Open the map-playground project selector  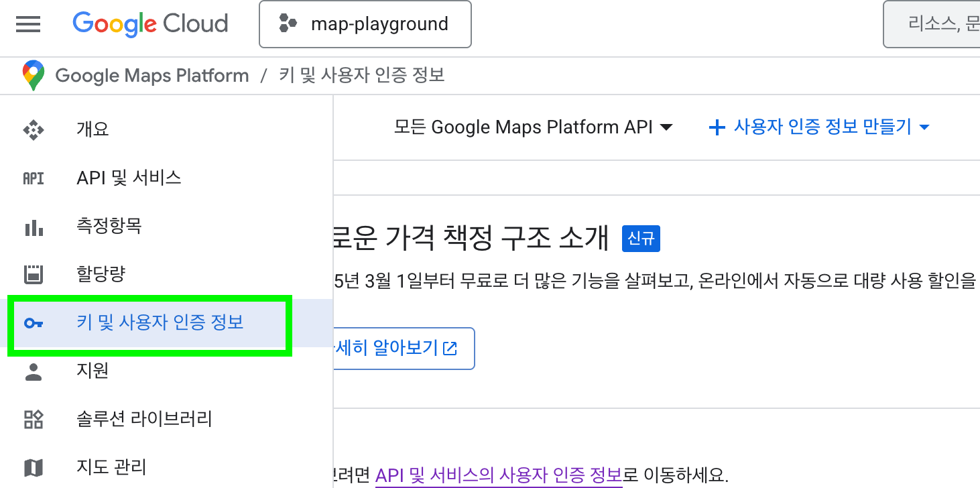365,24
